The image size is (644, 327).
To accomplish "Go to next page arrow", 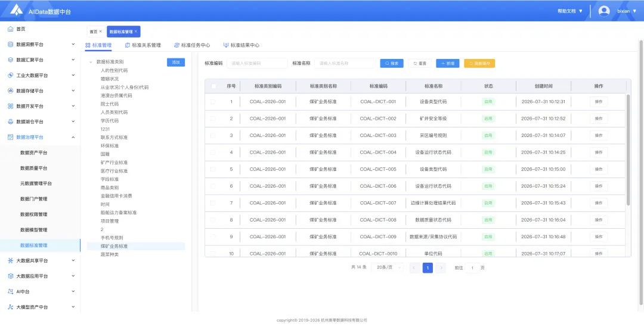I will click(x=441, y=268).
